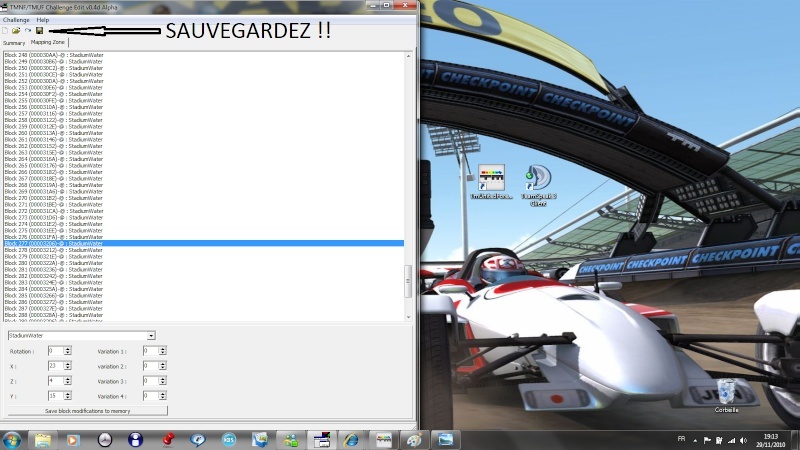Click the blue circular XBS taskbar icon
The height and width of the screenshot is (450, 800).
pyautogui.click(x=229, y=440)
